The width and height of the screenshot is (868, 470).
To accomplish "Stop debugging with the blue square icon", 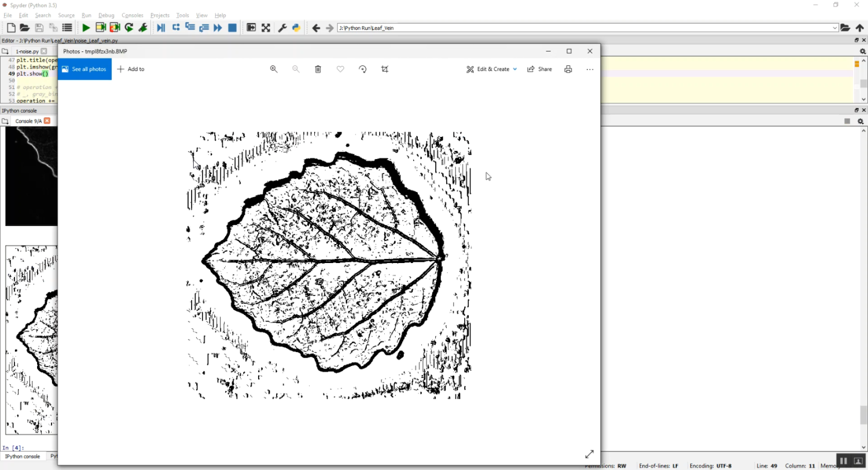I will (x=231, y=27).
